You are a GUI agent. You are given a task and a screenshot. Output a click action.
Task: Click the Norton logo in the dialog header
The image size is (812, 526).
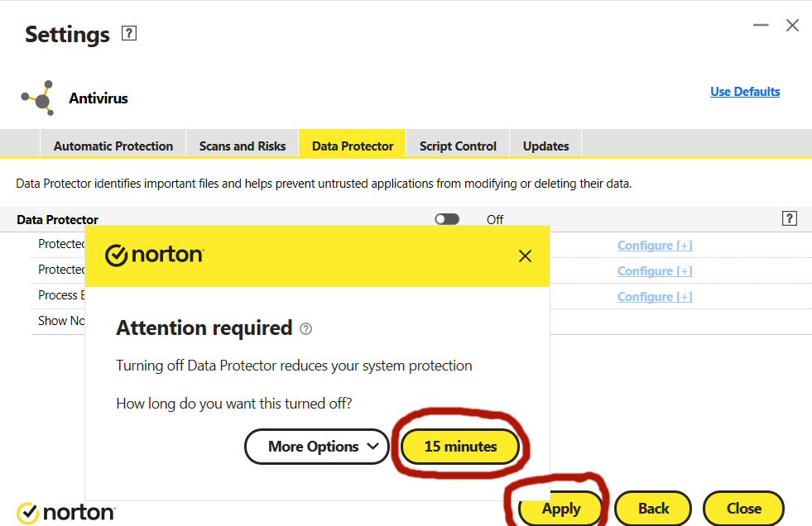pos(154,255)
